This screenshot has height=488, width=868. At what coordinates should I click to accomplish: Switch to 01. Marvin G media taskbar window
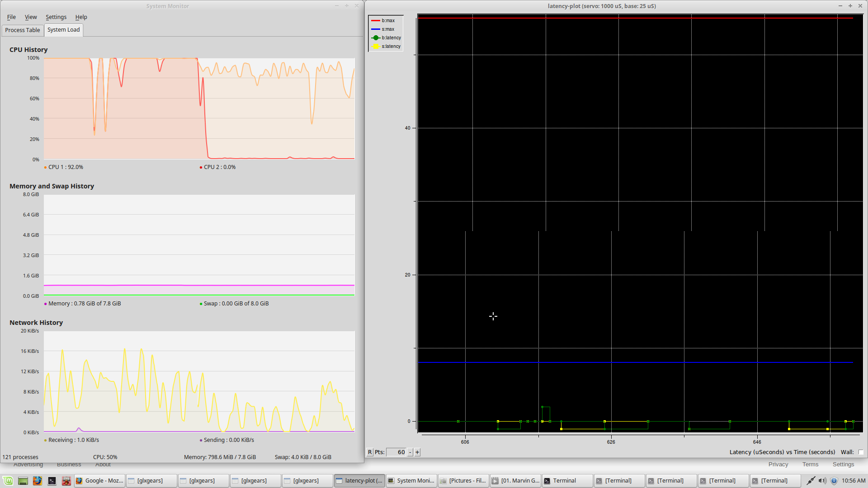click(x=515, y=481)
